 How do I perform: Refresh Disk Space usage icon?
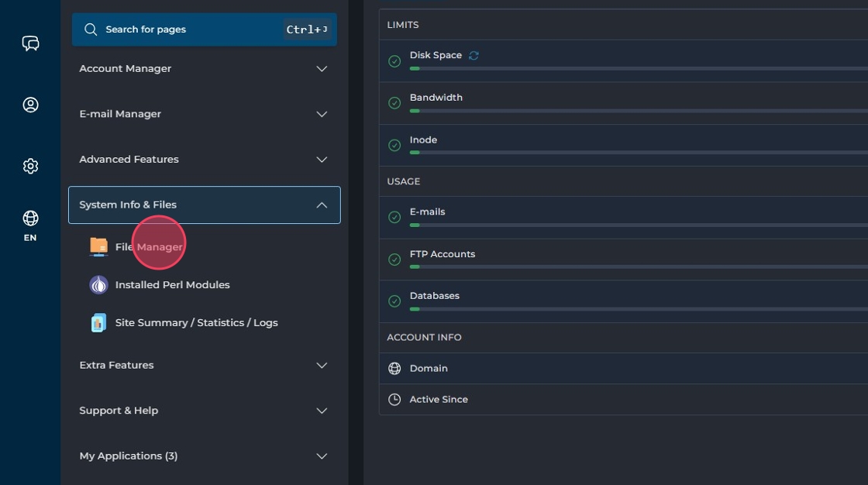pyautogui.click(x=474, y=56)
